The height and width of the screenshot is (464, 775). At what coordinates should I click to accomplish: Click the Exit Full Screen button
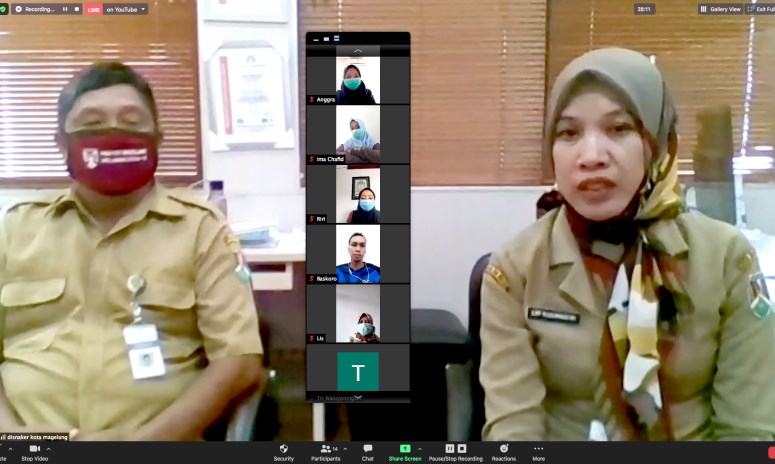click(761, 9)
